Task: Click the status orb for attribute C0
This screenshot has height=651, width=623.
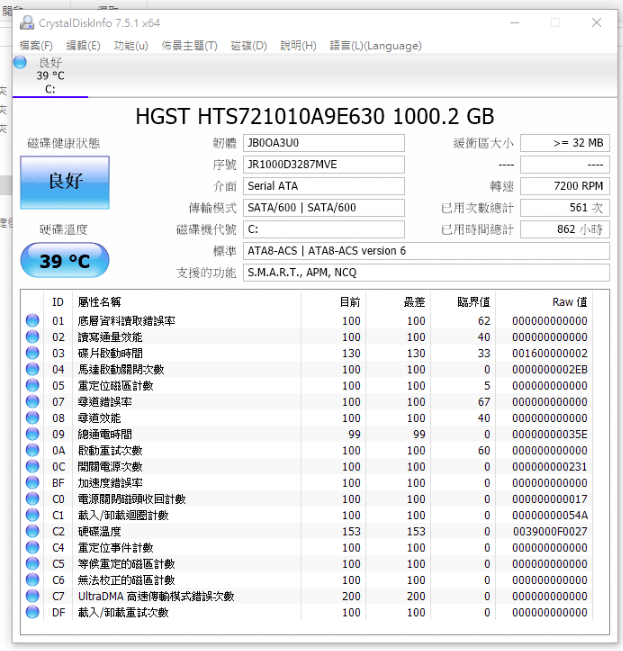Action: click(x=32, y=499)
